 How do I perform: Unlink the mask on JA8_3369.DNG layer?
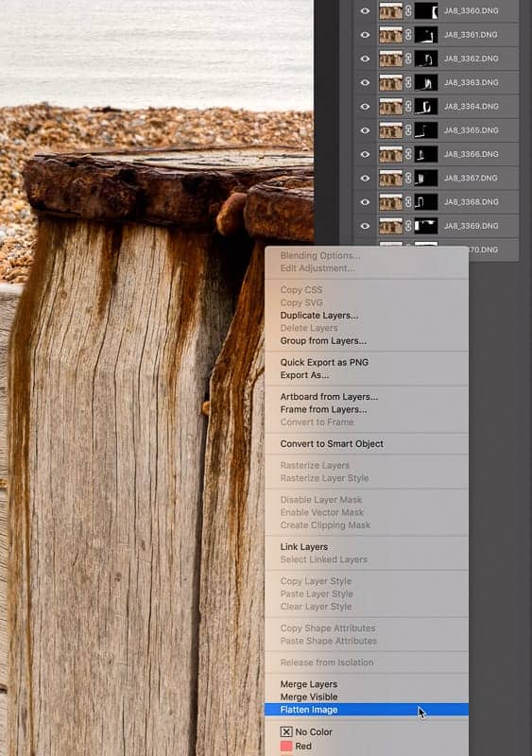[408, 226]
